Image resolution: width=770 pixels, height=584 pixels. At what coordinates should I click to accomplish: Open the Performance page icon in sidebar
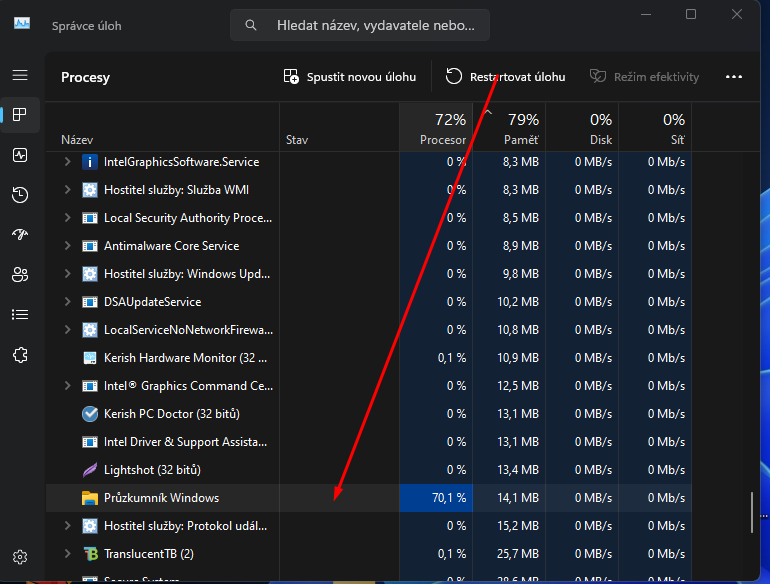coord(20,155)
